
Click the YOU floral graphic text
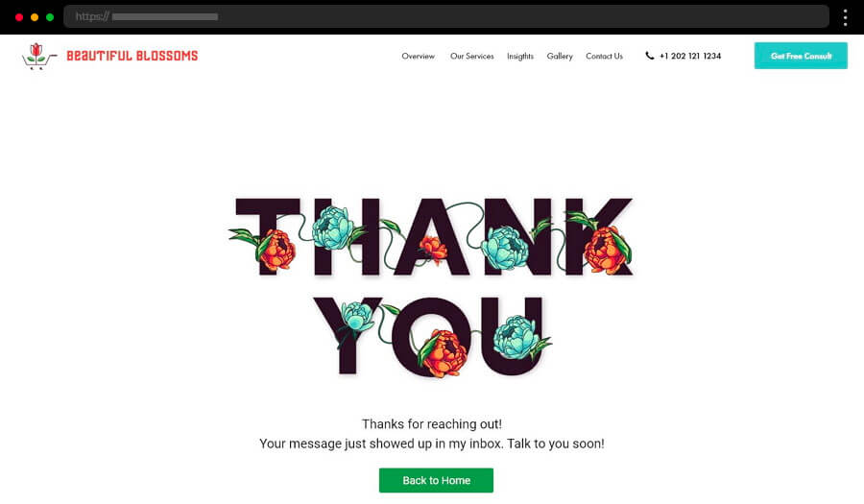point(432,337)
